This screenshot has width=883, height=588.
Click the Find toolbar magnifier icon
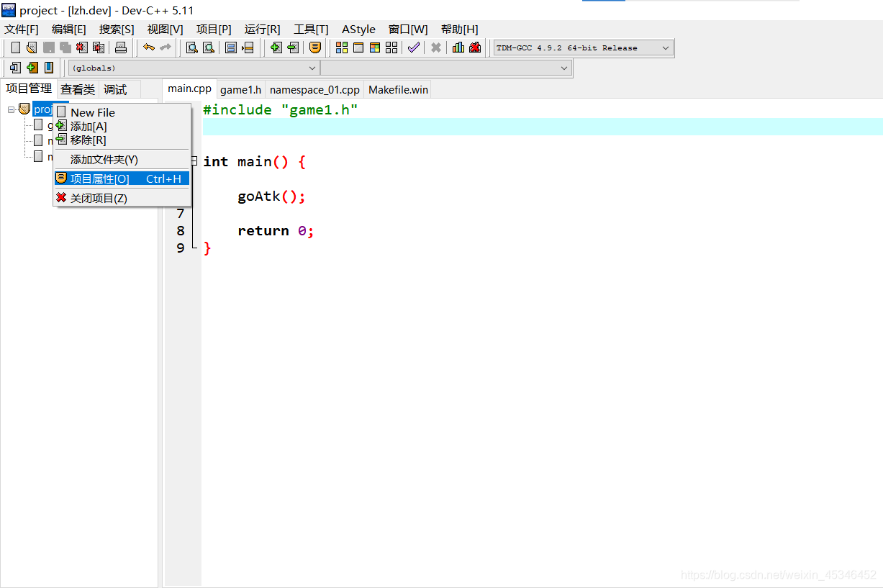pos(190,47)
